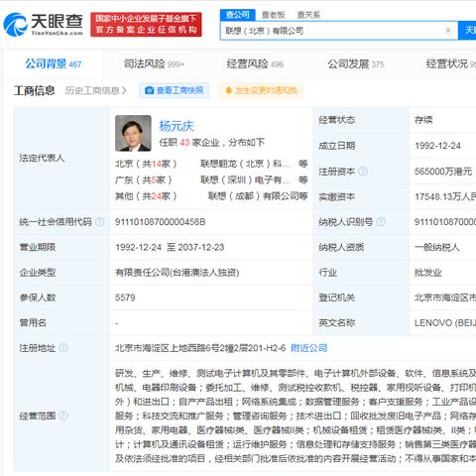Select credit code 91110108700000458B
The width and height of the screenshot is (476, 476).
click(161, 222)
